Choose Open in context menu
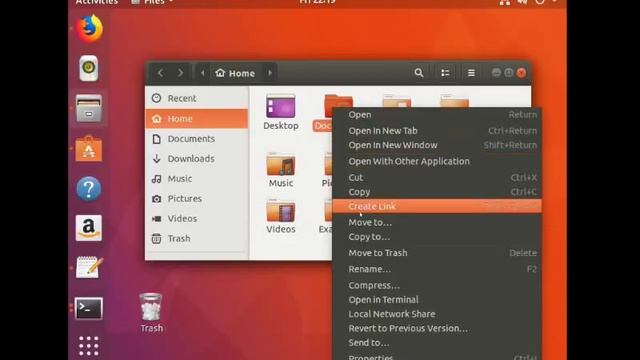Screen dimensions: 640x360 coord(437,115)
